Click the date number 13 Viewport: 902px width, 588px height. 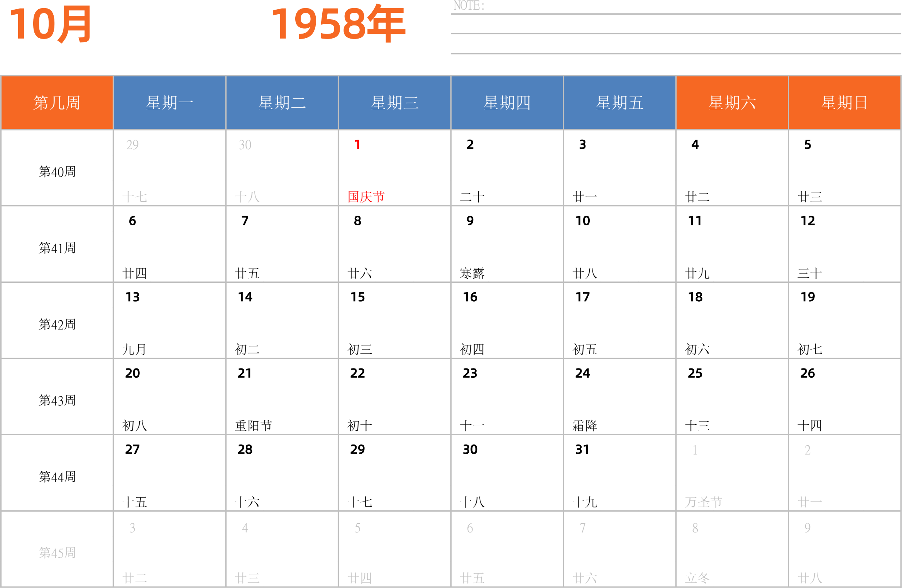pos(132,297)
